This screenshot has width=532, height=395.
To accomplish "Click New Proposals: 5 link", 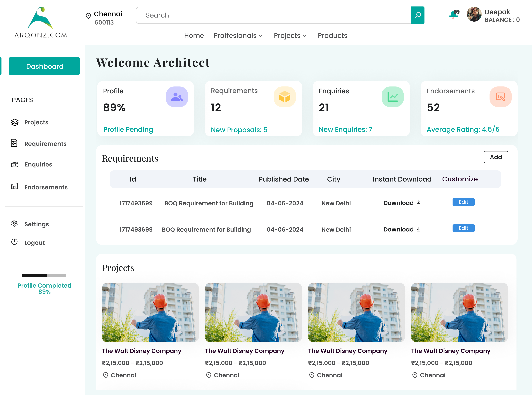I will tap(239, 130).
